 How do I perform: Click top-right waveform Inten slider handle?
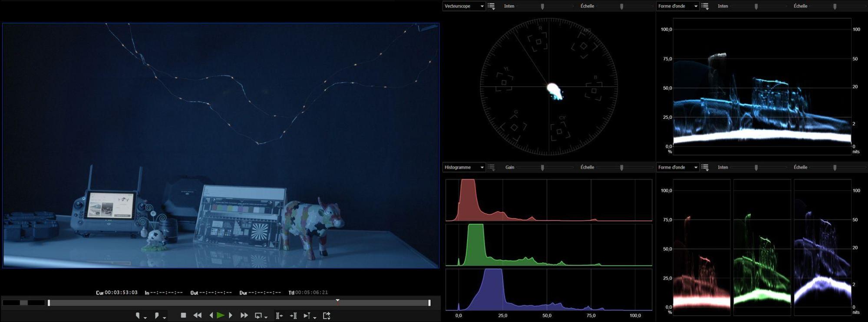756,6
